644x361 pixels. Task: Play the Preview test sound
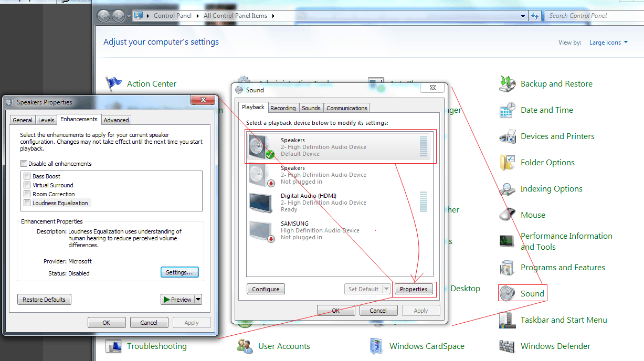pos(177,300)
